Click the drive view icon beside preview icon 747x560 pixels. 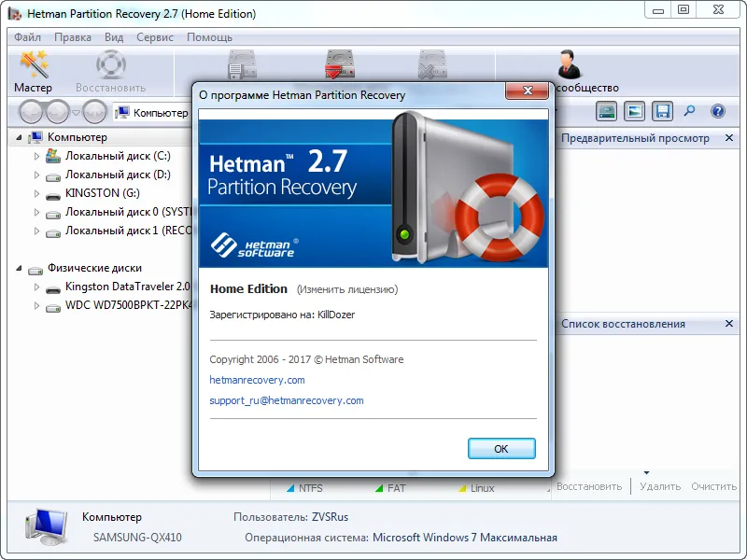pyautogui.click(x=606, y=111)
